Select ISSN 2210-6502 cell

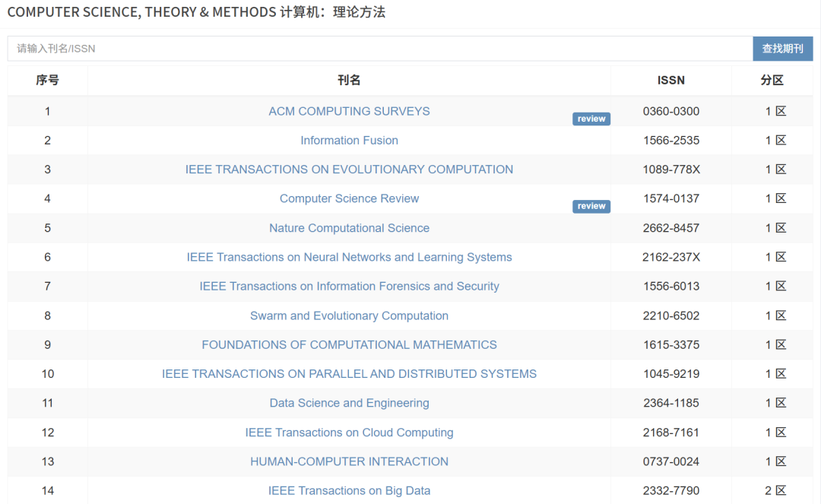pos(671,315)
